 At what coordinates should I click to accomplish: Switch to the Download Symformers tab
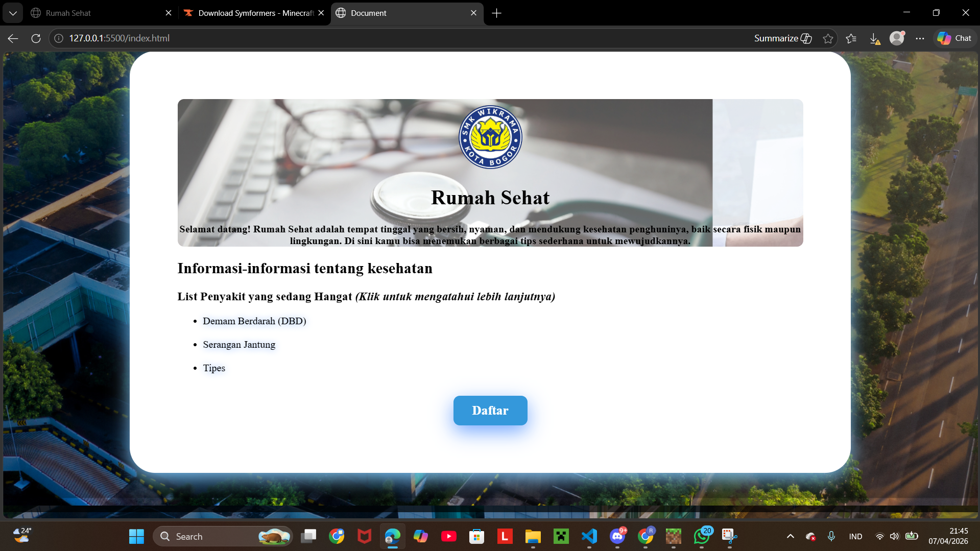[254, 13]
